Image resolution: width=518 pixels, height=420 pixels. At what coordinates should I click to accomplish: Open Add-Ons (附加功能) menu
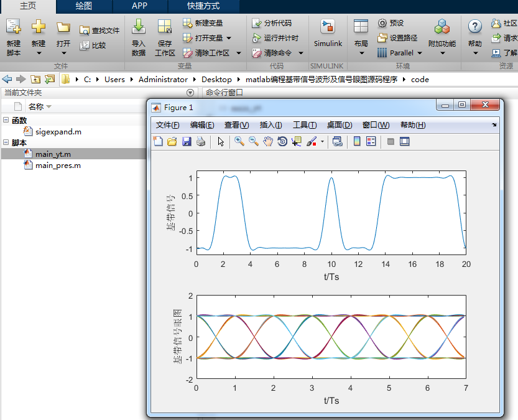coord(442,37)
